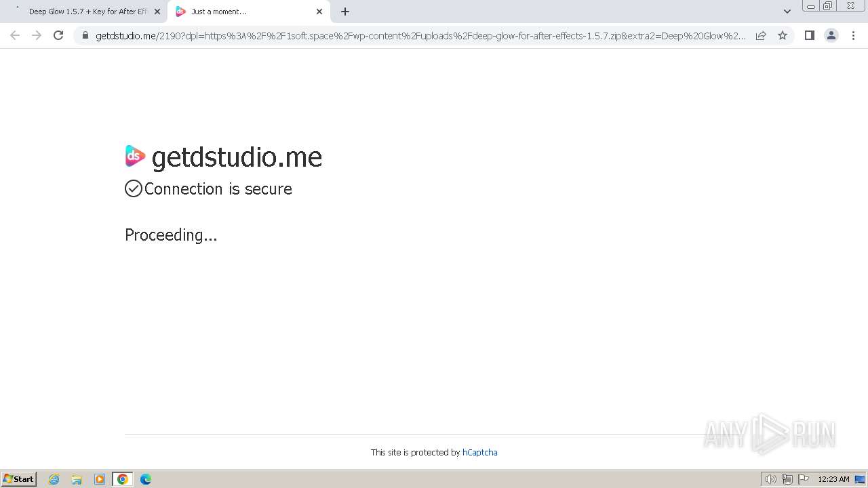Launch Internet Explorer from taskbar
The width and height of the screenshot is (868, 488).
[54, 479]
